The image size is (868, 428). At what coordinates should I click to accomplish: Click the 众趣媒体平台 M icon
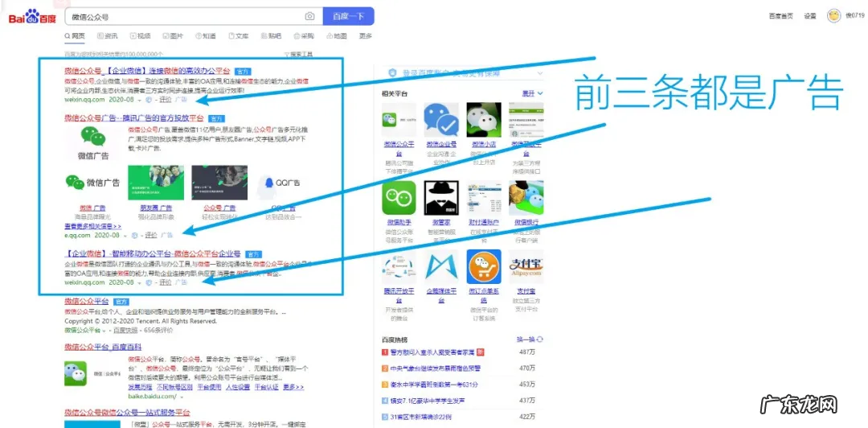(x=441, y=266)
